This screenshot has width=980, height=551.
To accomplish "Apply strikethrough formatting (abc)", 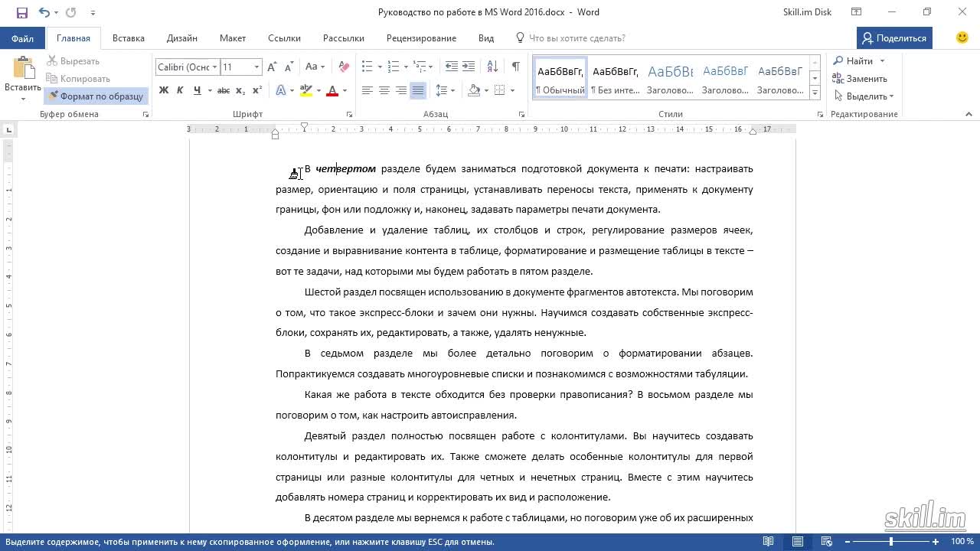I will (224, 90).
